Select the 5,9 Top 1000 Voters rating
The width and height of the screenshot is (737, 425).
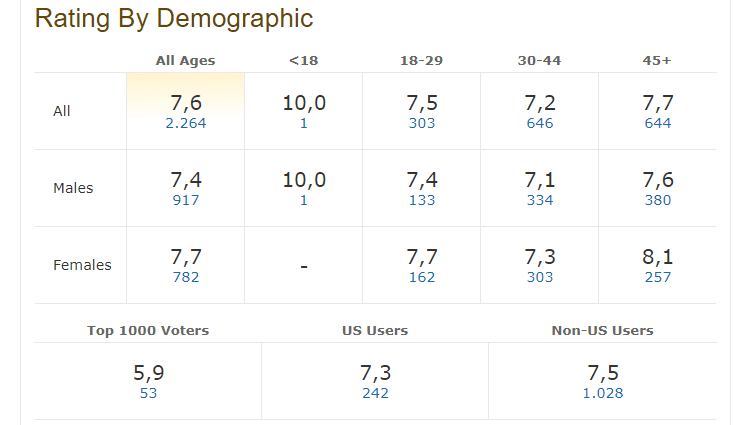(x=148, y=373)
